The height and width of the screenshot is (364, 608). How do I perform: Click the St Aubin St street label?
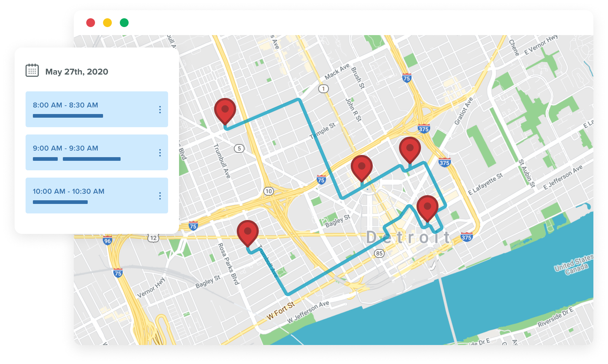(527, 174)
